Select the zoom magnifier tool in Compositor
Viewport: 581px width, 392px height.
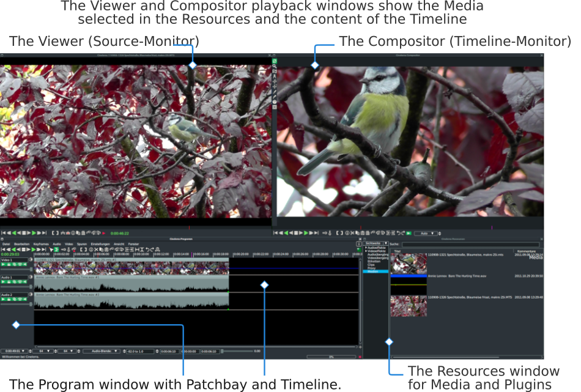click(275, 66)
